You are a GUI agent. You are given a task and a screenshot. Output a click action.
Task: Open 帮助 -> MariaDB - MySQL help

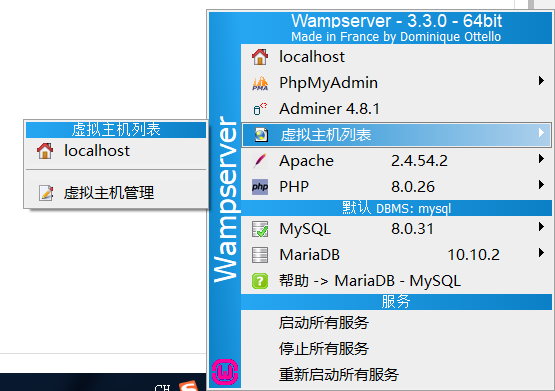(396, 281)
